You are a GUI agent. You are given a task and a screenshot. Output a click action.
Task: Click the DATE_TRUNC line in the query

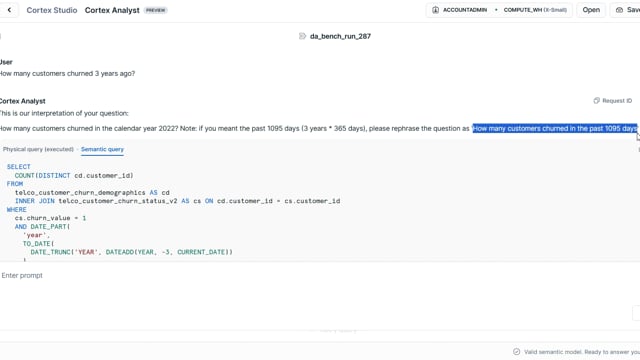(x=131, y=252)
